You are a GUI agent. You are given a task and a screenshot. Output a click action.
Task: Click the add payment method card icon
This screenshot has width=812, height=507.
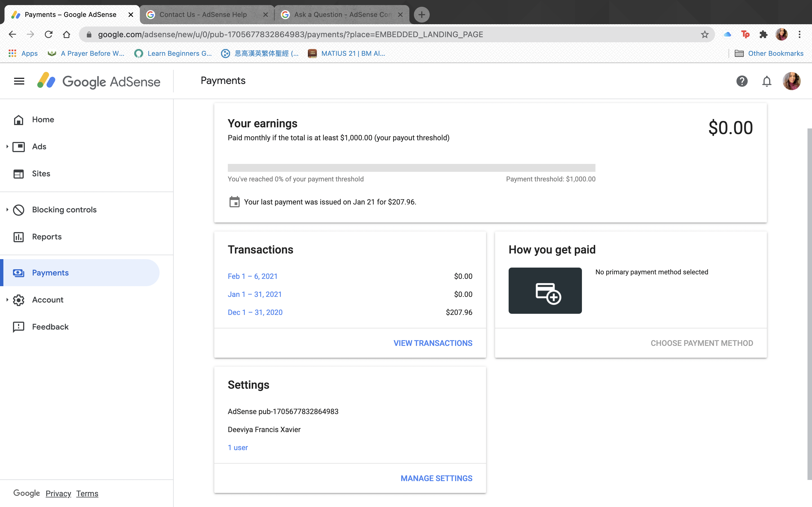click(545, 291)
